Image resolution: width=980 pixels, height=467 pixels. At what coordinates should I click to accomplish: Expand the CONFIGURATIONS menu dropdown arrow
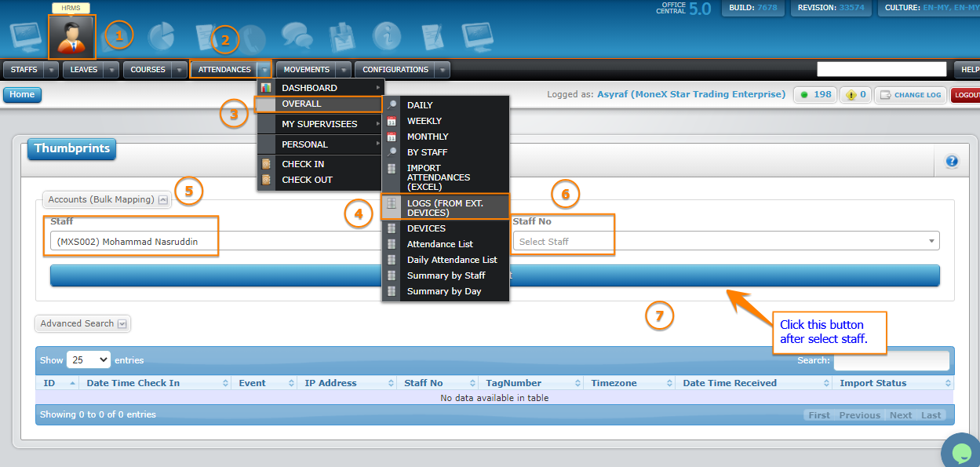[x=443, y=70]
